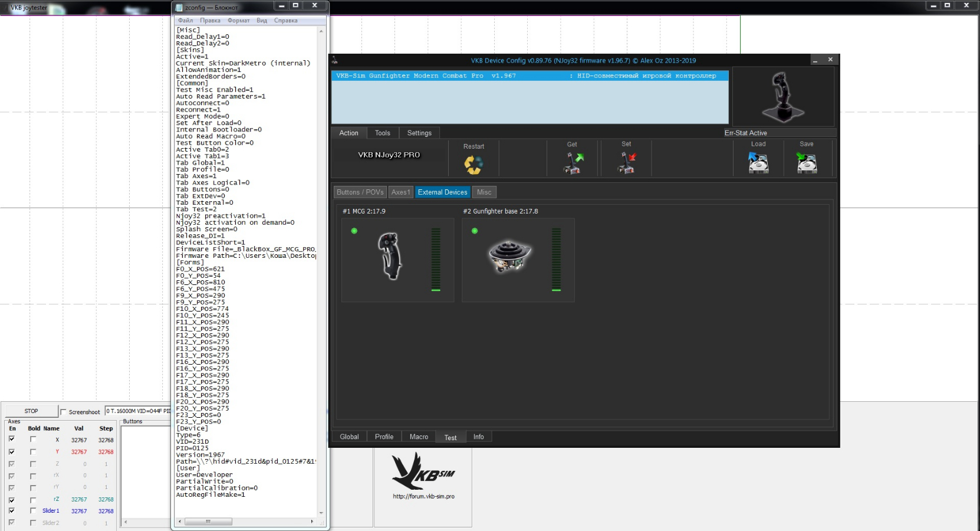Click the Err-Stat Active status label
The image size is (980, 531).
coord(745,133)
